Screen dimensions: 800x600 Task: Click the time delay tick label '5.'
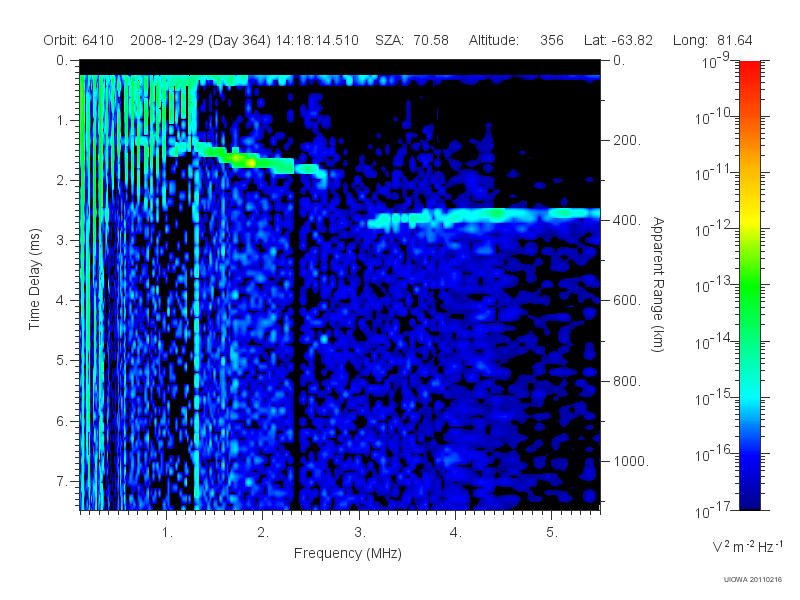(x=62, y=361)
